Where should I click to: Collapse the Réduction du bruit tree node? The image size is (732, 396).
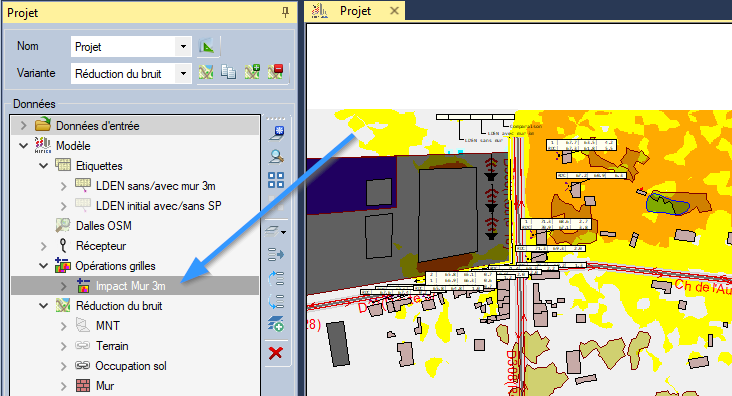coord(43,306)
